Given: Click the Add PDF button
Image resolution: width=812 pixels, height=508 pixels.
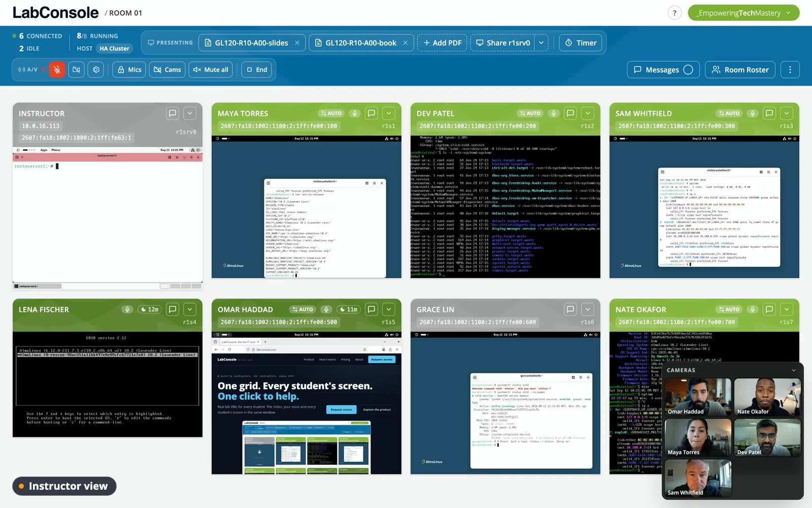Looking at the screenshot, I should tap(442, 43).
